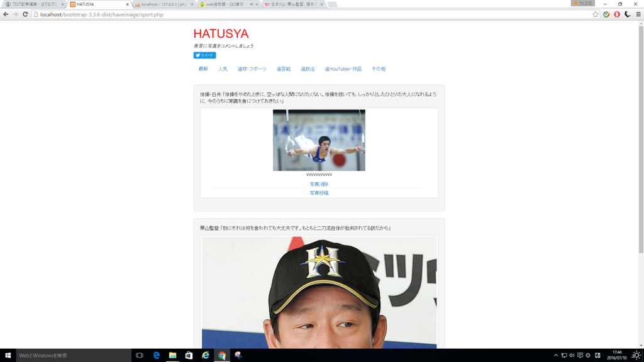Click the IME input mode indicator in the tray
Viewport: 644px width, 362px height.
coord(597,356)
